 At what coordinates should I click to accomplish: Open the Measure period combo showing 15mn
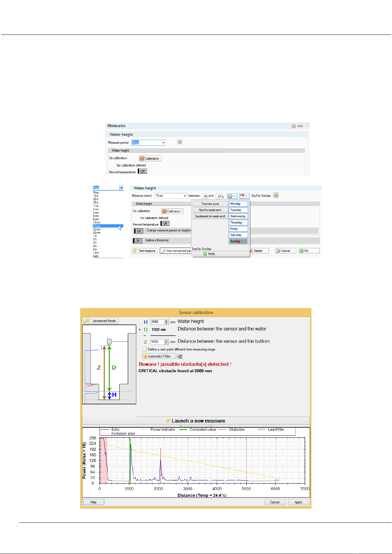170,196
